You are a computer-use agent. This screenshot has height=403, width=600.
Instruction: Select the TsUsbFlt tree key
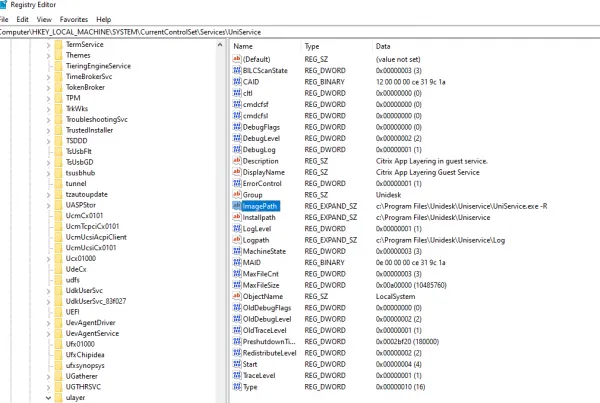click(x=79, y=152)
